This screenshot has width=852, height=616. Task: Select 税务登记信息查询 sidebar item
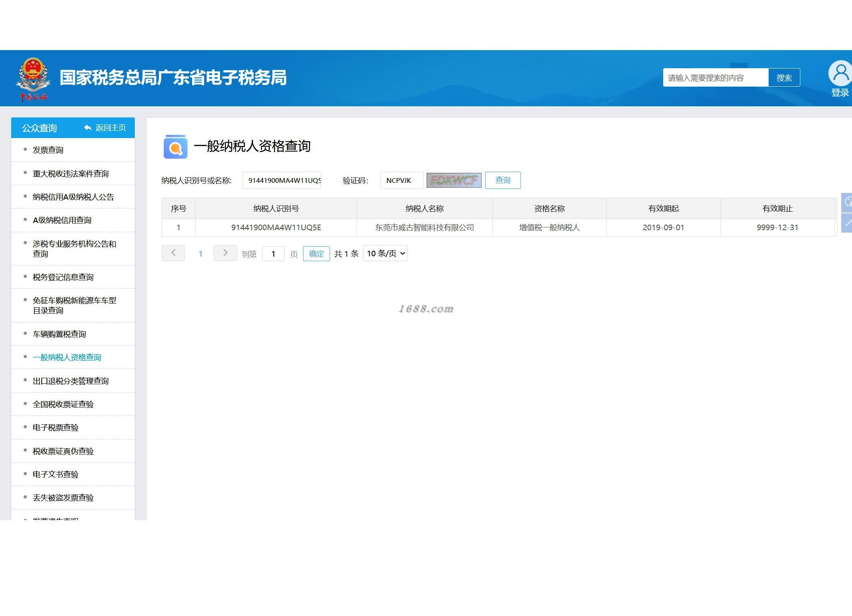[63, 277]
